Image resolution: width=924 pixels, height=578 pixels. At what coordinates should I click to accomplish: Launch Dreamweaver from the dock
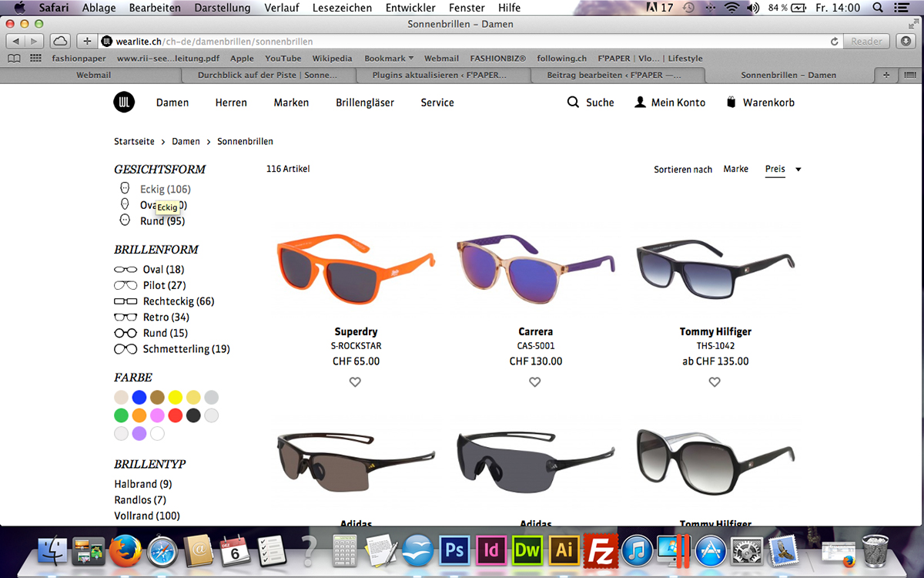point(527,549)
